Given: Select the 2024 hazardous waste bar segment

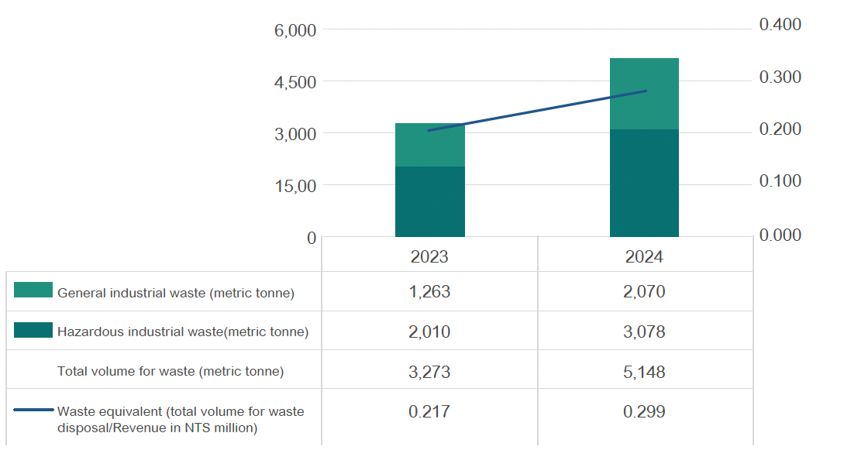Looking at the screenshot, I should pyautogui.click(x=644, y=183).
